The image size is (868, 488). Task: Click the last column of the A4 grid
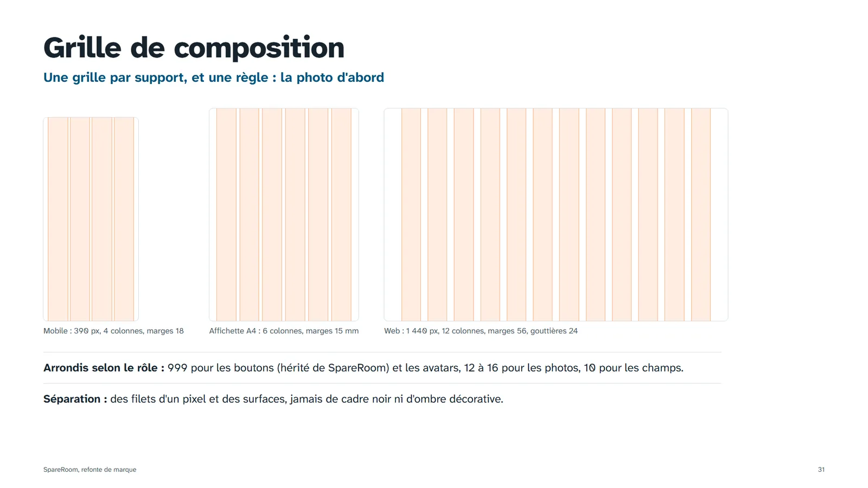[341, 215]
